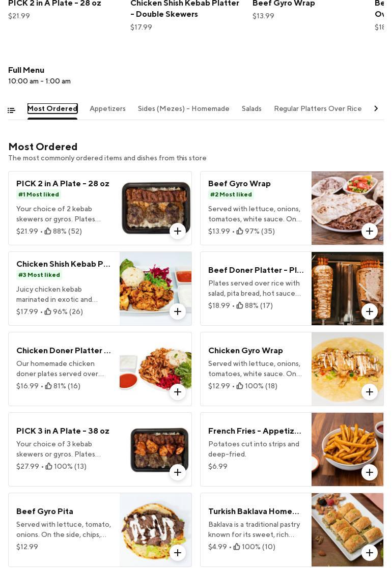Open the menu categories list icon
This screenshot has height=568, width=392.
point(12,110)
